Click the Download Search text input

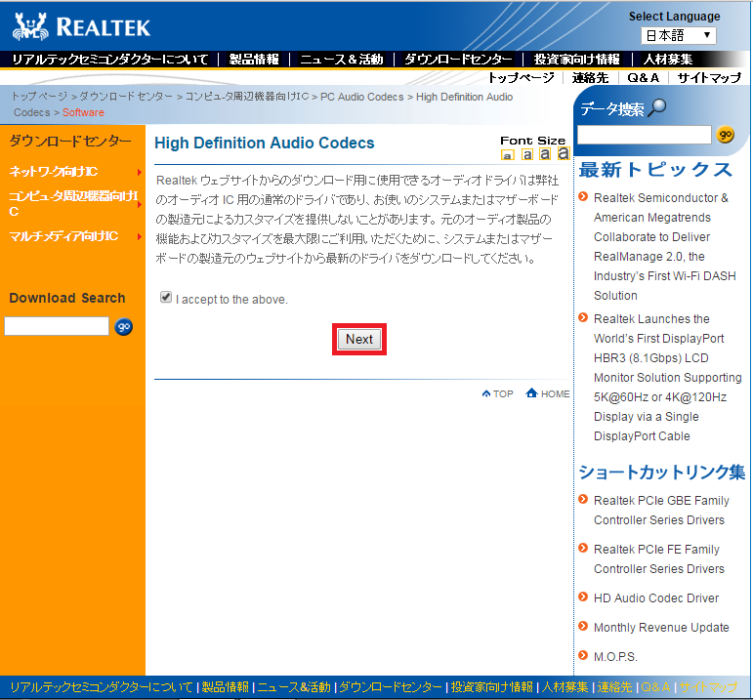pos(57,326)
